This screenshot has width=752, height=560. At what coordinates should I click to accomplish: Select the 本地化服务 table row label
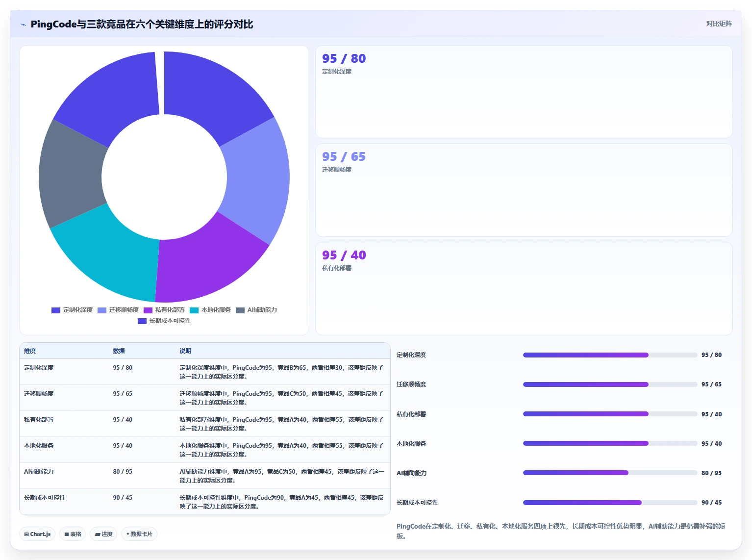(x=39, y=446)
